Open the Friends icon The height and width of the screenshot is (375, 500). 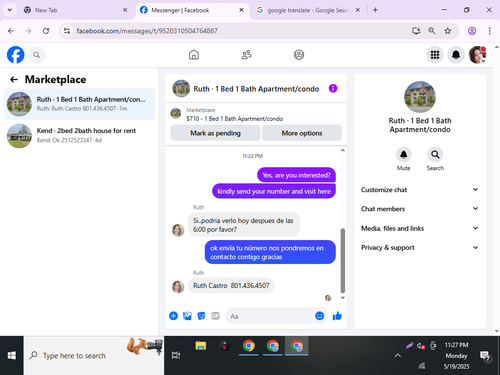tap(246, 55)
